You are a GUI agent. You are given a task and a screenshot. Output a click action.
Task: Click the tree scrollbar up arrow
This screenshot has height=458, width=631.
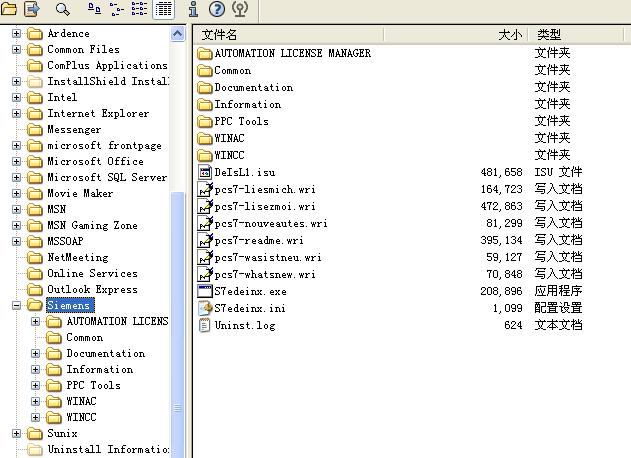click(x=178, y=34)
